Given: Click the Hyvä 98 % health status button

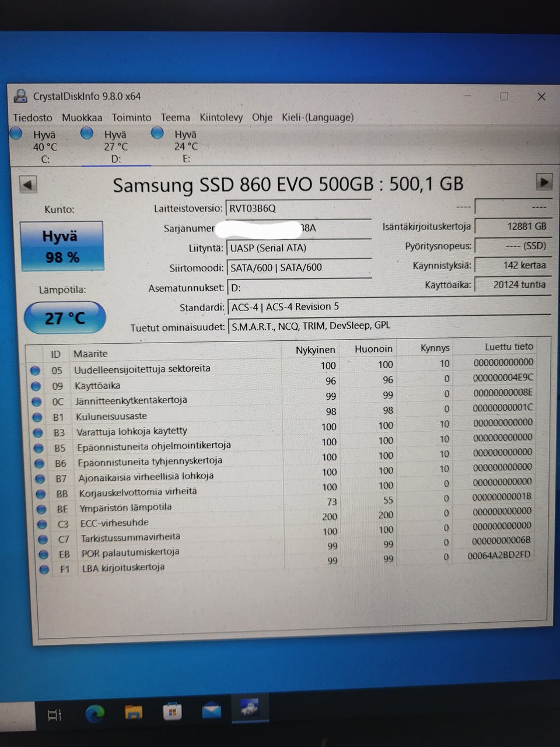Looking at the screenshot, I should 62,246.
